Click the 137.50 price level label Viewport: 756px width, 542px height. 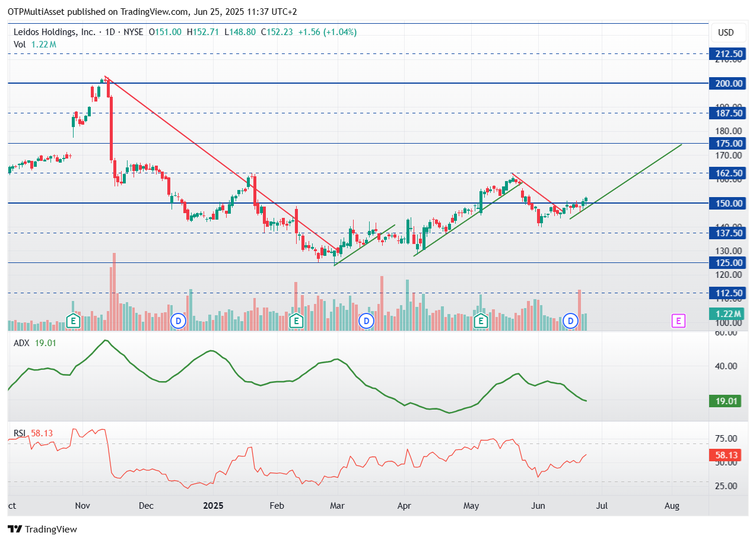coord(727,233)
